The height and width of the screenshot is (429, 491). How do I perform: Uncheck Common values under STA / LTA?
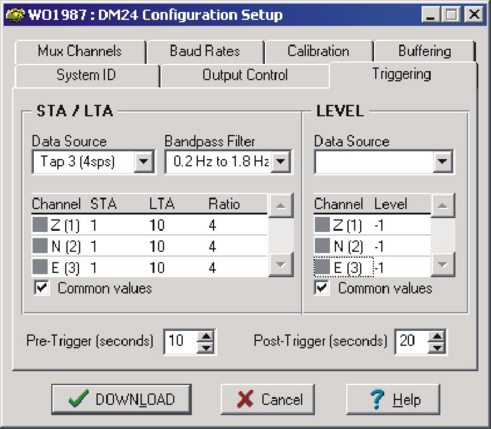click(x=42, y=288)
